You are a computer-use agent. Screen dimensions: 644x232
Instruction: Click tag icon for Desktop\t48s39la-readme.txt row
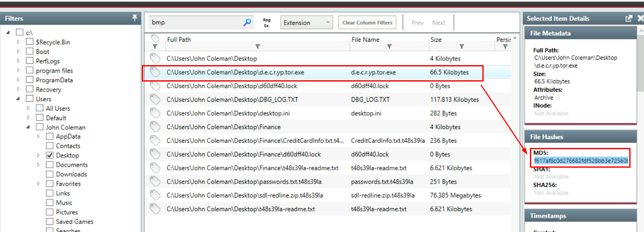(155, 209)
